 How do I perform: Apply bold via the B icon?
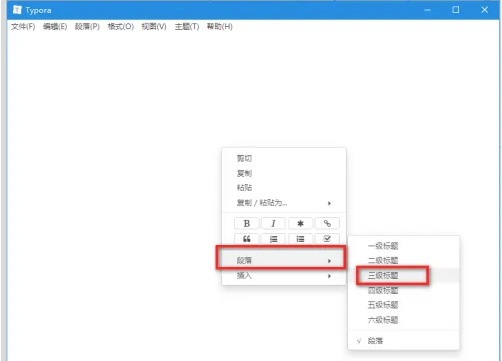click(247, 223)
